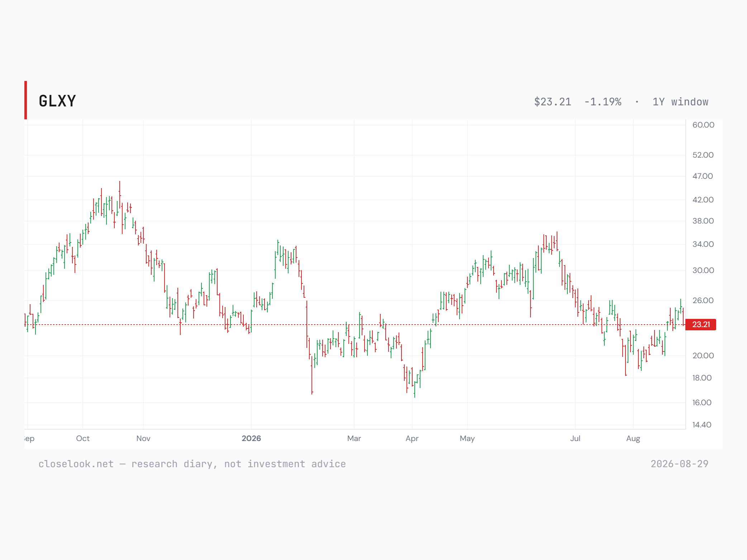Click the 2026 year label on the time axis
The image size is (747, 560).
click(251, 439)
